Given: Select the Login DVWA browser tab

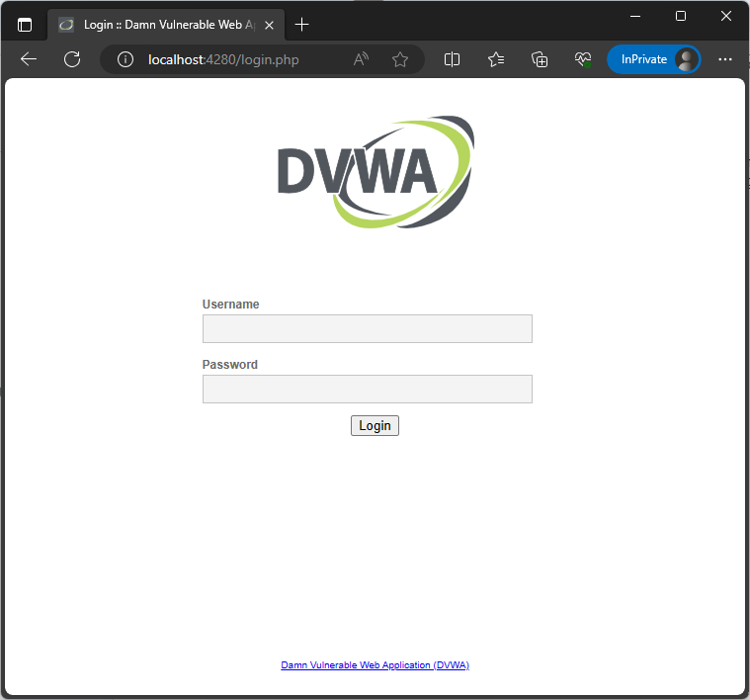Looking at the screenshot, I should point(166,25).
